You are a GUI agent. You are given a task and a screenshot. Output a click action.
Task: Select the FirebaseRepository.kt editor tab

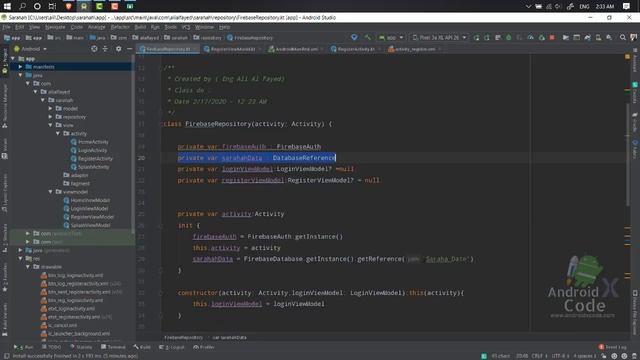coord(168,49)
